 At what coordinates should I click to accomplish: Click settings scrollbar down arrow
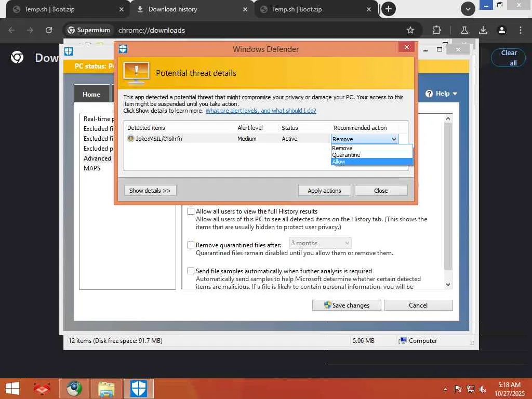tap(448, 285)
